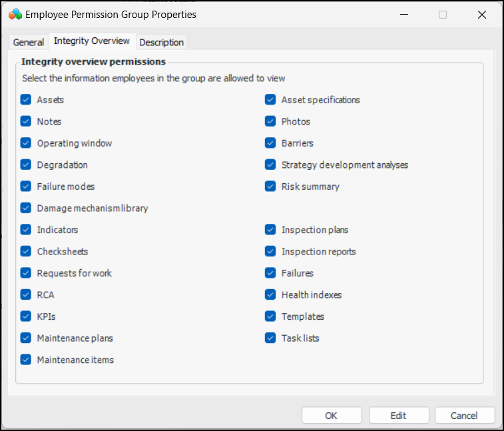Toggle Failure modes checkbox
Image resolution: width=504 pixels, height=431 pixels.
pyautogui.click(x=26, y=187)
